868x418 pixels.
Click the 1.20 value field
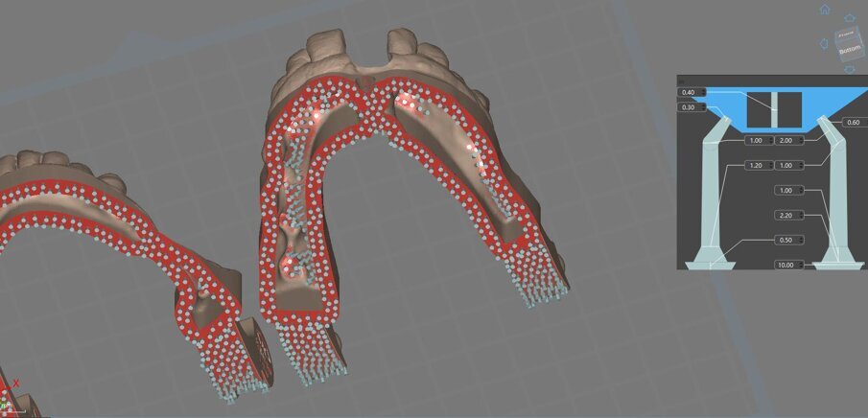756,166
